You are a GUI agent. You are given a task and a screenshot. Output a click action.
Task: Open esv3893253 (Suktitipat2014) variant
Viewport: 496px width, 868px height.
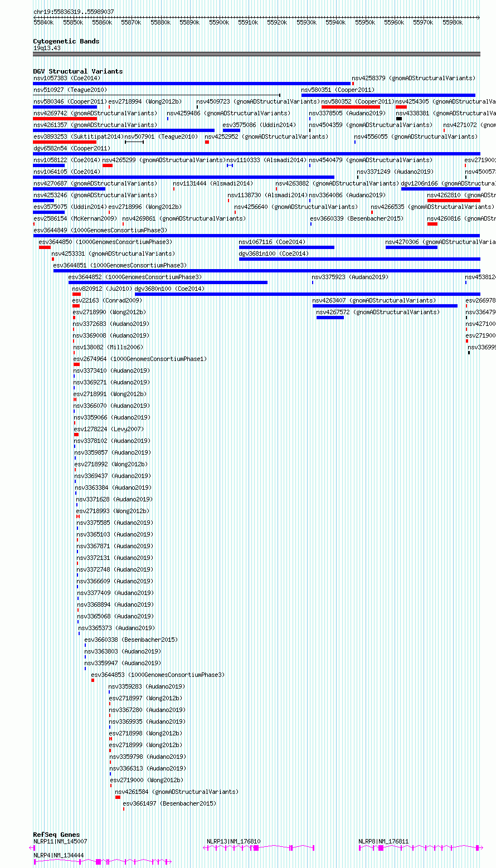[x=79, y=136]
